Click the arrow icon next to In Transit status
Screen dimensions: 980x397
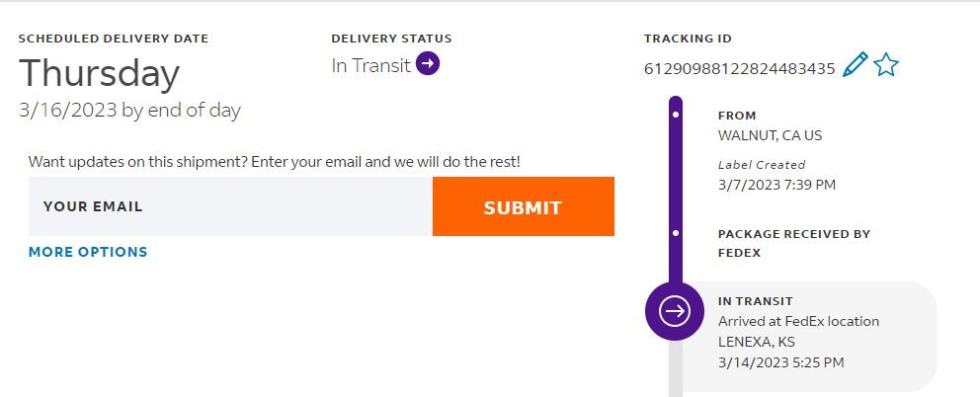pyautogui.click(x=428, y=65)
